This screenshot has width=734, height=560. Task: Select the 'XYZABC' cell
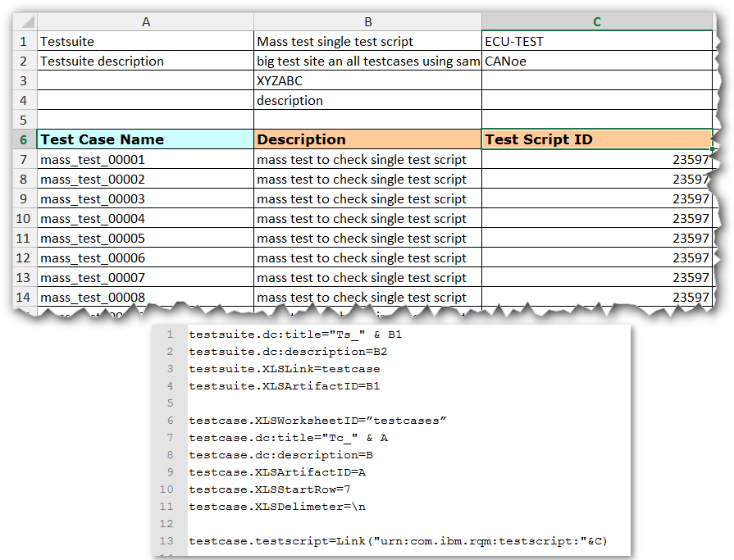[367, 80]
